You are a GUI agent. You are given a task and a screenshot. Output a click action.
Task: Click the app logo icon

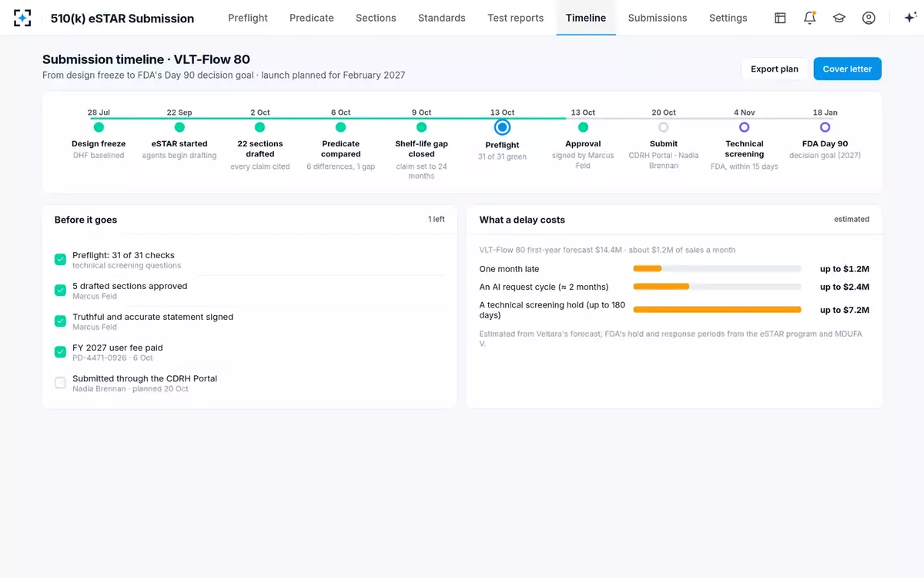[22, 18]
